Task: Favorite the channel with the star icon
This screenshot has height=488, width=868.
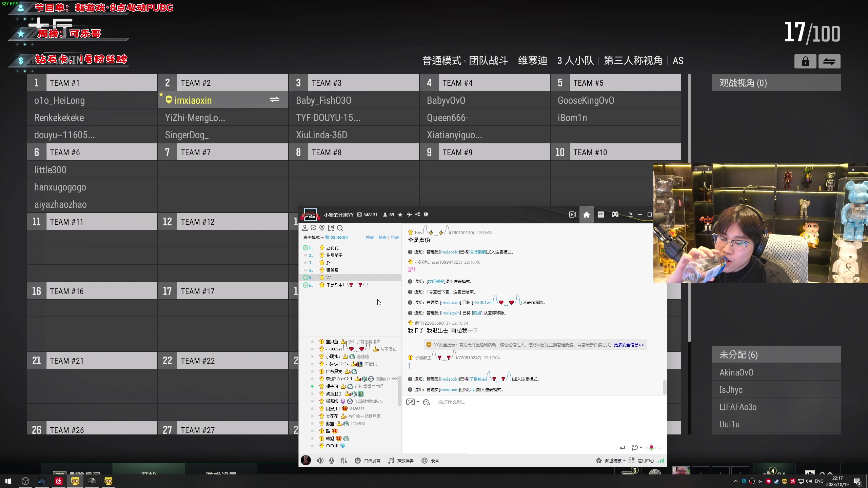Action: coord(400,214)
